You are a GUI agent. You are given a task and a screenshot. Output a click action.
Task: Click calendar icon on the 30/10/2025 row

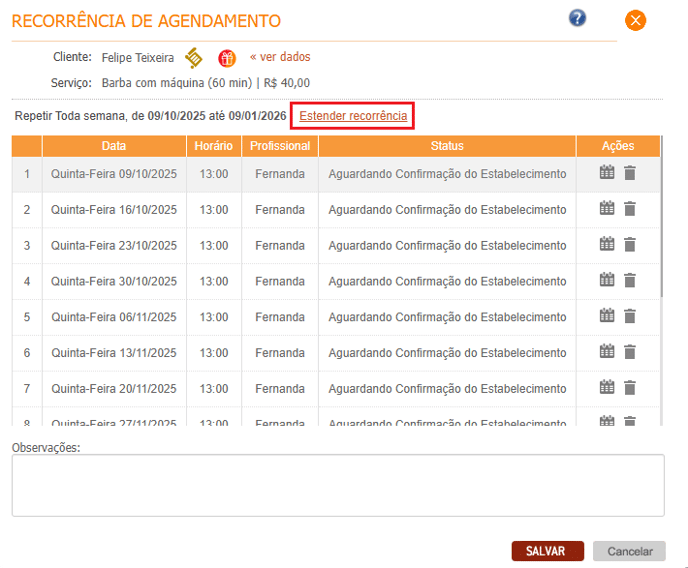click(607, 280)
